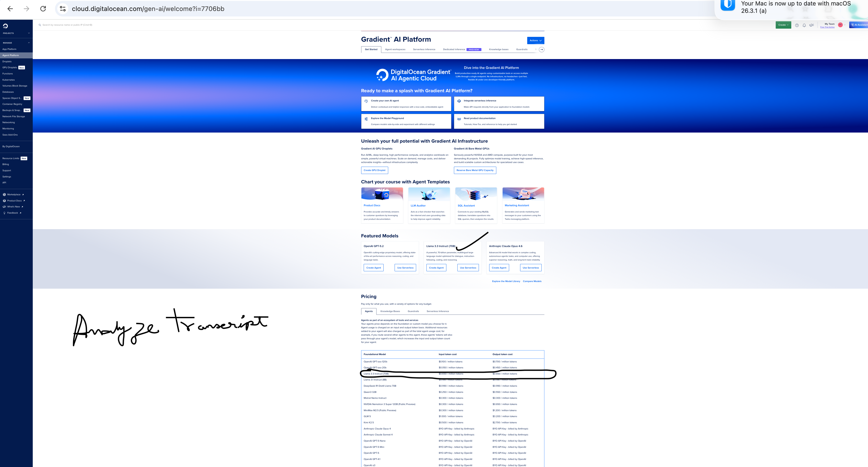Click the announcements megaphone icon
Viewport: 868px width, 467px height.
click(811, 25)
